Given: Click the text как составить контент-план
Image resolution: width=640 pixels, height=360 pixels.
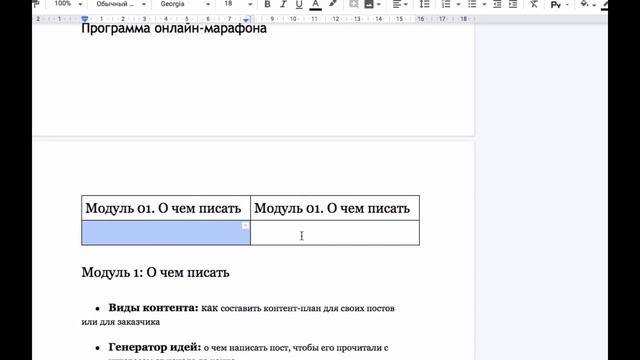Looking at the screenshot, I should 262,308.
